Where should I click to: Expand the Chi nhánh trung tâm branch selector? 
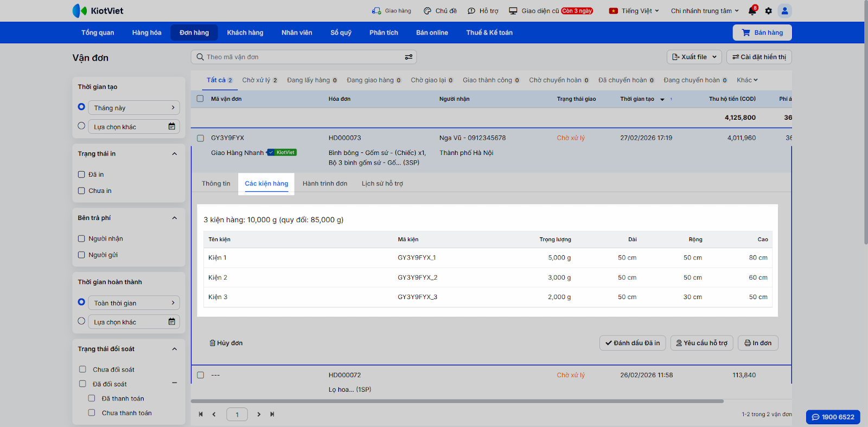coord(705,11)
